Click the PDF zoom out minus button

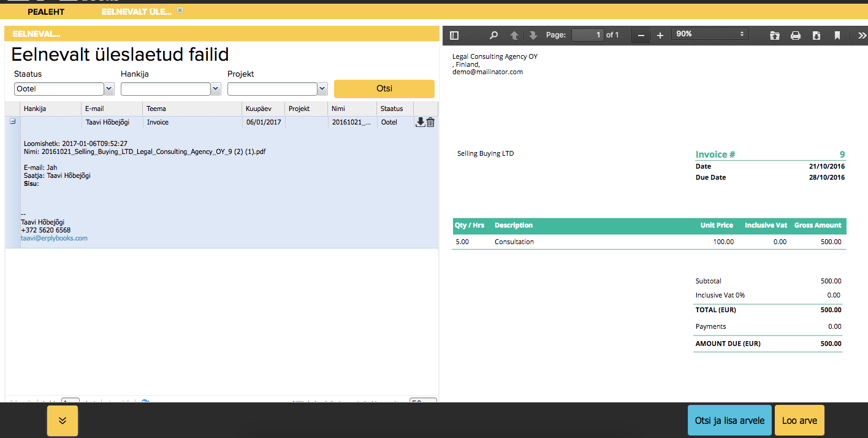pos(641,36)
